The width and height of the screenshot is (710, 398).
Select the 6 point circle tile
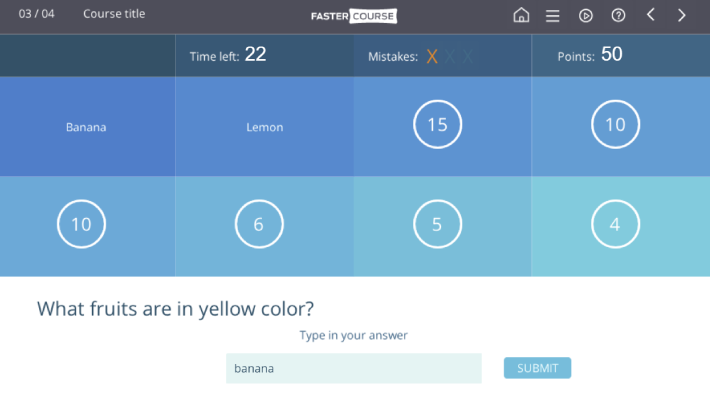pos(259,224)
